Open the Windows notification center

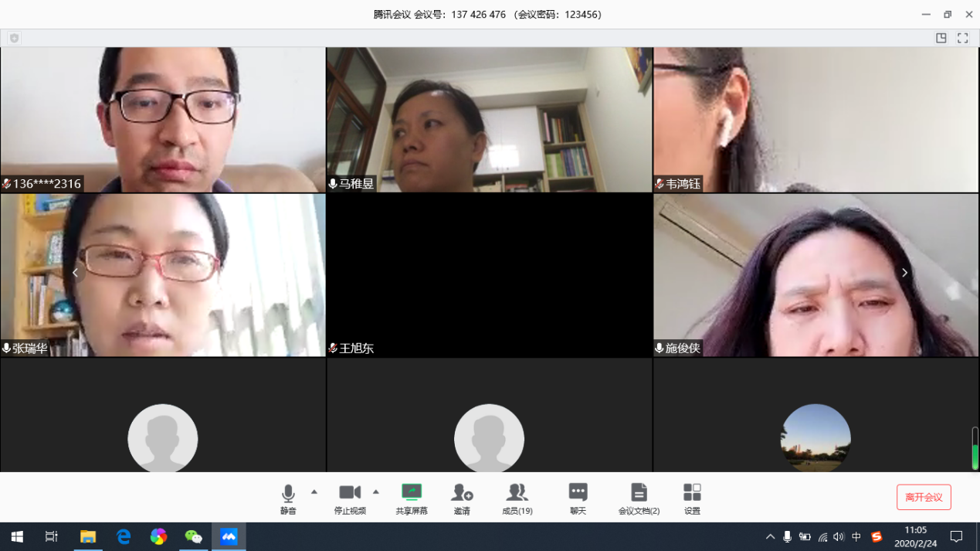click(x=956, y=536)
